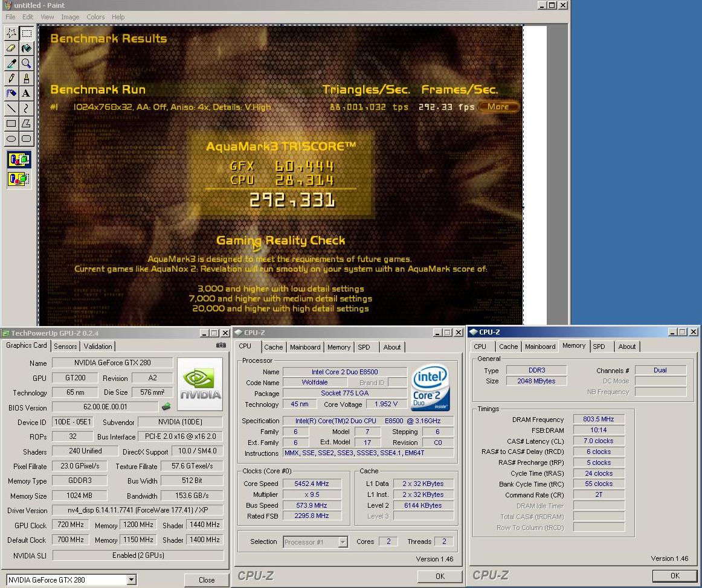Click OK in the right CPU-Z window
Viewport: 702px width, 588px height.
[675, 576]
